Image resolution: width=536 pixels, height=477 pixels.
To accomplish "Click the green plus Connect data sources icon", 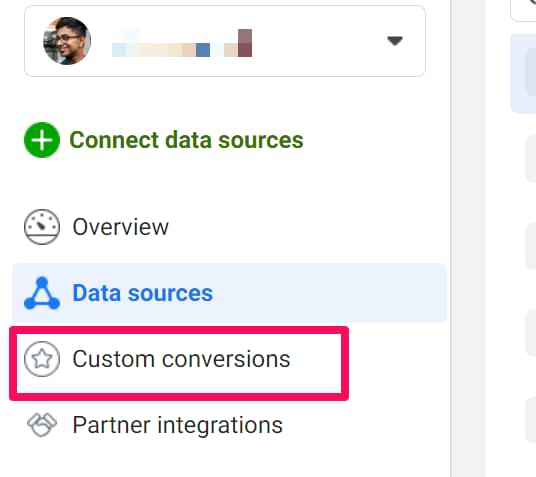I will [42, 140].
